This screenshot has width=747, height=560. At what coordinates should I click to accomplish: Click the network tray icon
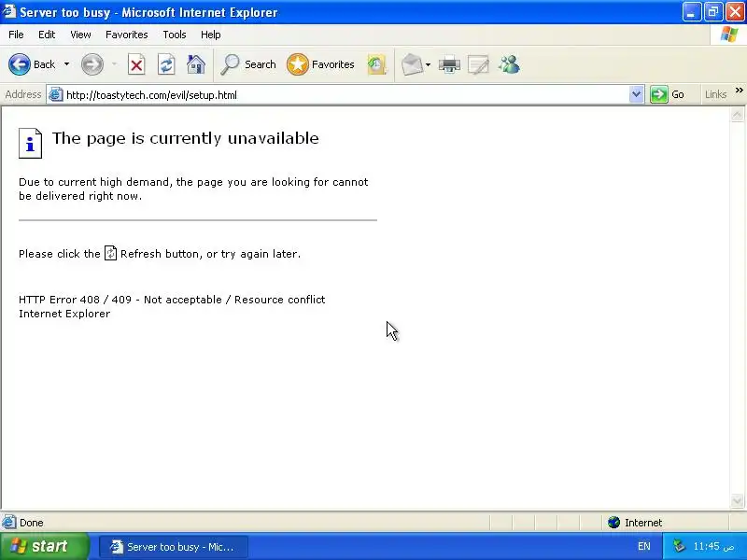[x=679, y=546]
